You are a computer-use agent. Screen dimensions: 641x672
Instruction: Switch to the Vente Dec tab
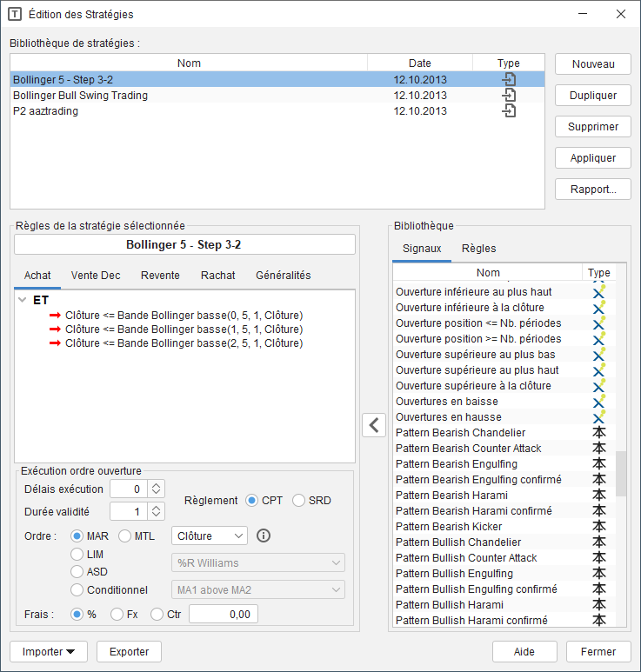[96, 276]
